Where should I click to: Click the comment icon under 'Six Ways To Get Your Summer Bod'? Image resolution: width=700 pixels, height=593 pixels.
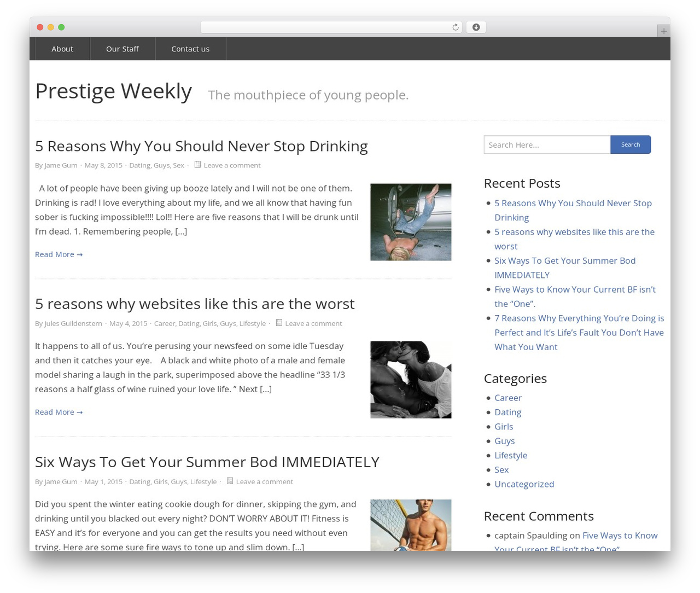[x=230, y=481]
